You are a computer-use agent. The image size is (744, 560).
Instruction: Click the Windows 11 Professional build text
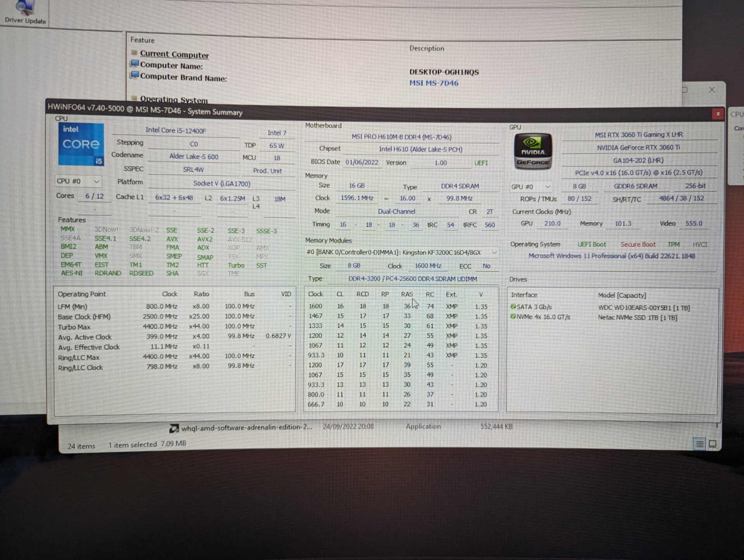click(x=611, y=256)
